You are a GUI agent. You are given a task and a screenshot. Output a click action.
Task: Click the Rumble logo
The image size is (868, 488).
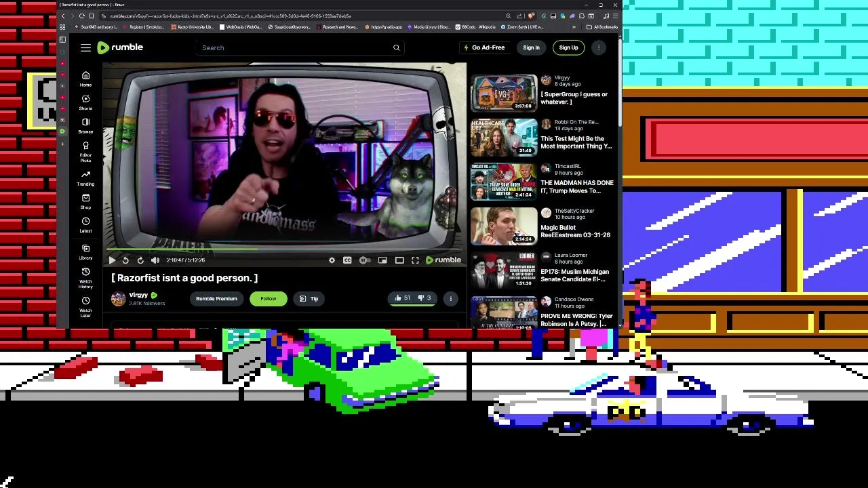120,47
